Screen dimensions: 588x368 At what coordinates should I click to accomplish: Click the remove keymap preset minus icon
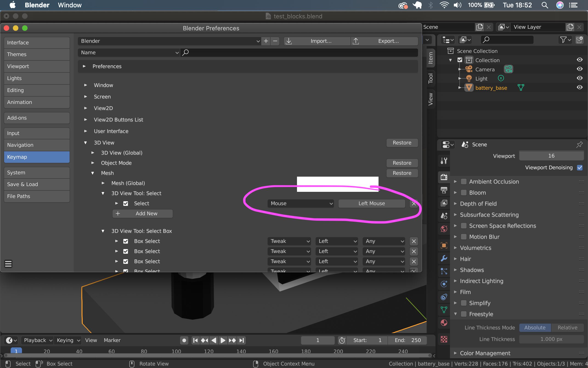(x=275, y=41)
